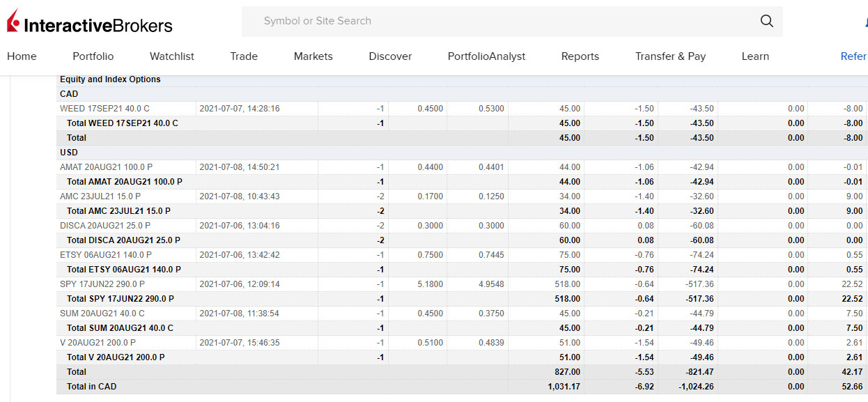868x402 pixels.
Task: Click Total V 20AUG21 200.0 P row
Action: (x=462, y=357)
